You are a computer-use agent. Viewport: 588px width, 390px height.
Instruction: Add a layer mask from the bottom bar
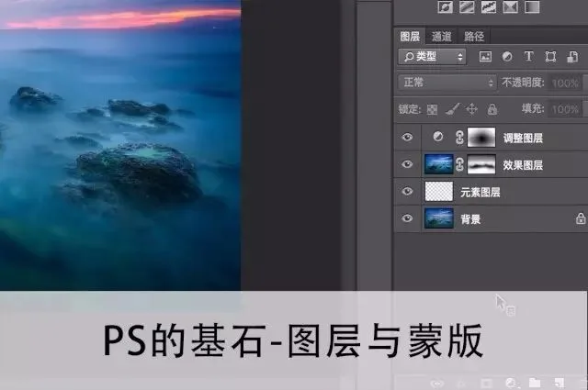tap(486, 383)
